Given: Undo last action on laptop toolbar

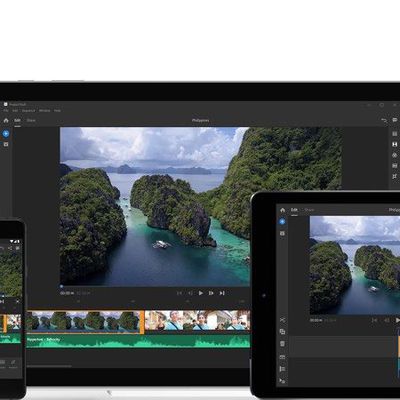Looking at the screenshot, I should tap(384, 120).
